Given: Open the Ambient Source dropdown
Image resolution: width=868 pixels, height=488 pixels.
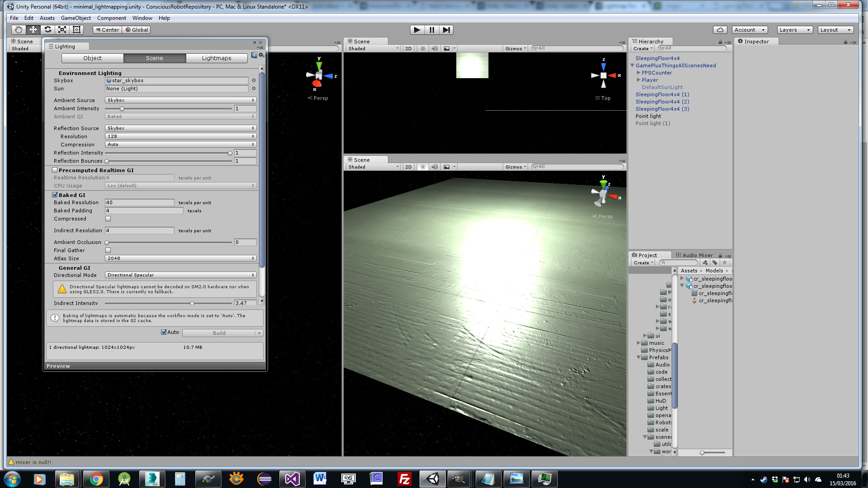Looking at the screenshot, I should coord(180,100).
